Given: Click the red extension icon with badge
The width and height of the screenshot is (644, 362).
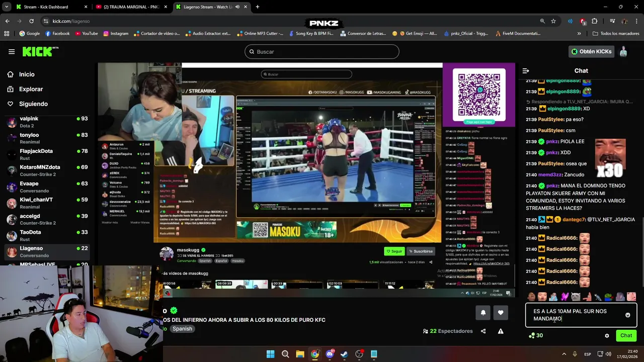Looking at the screenshot, I should tap(583, 21).
